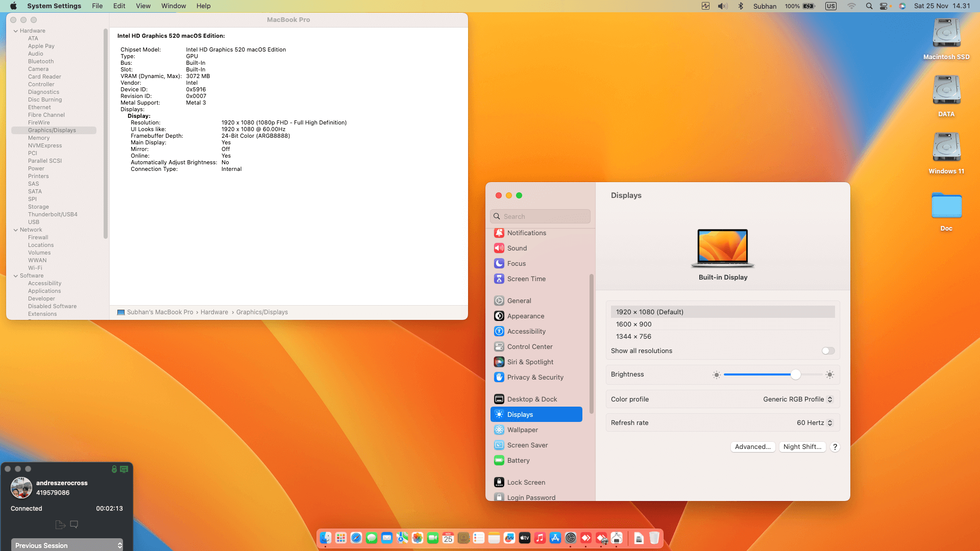
Task: Open Finder from the Dock
Action: [x=326, y=538]
